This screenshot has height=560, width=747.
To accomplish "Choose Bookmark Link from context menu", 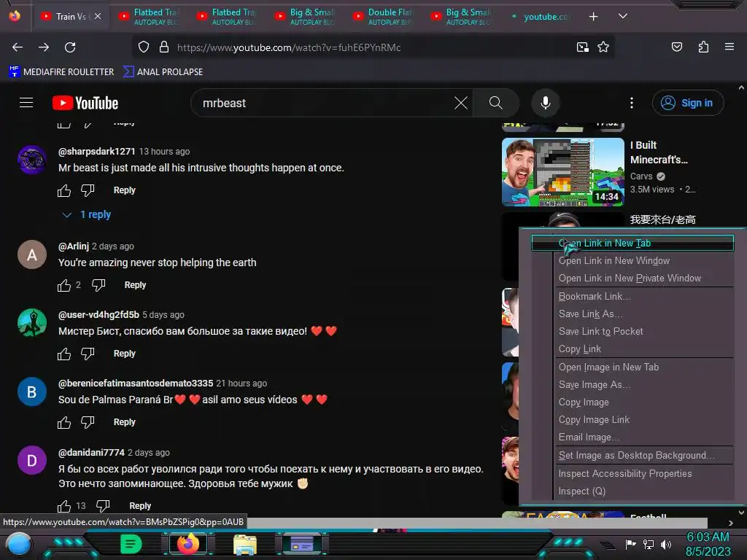I will [x=632, y=296].
